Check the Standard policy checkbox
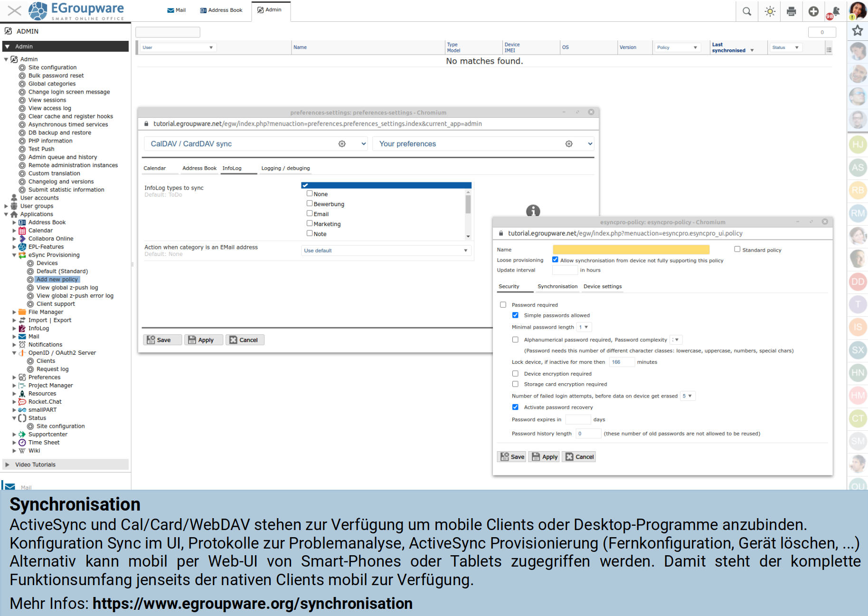868x616 pixels. click(737, 249)
